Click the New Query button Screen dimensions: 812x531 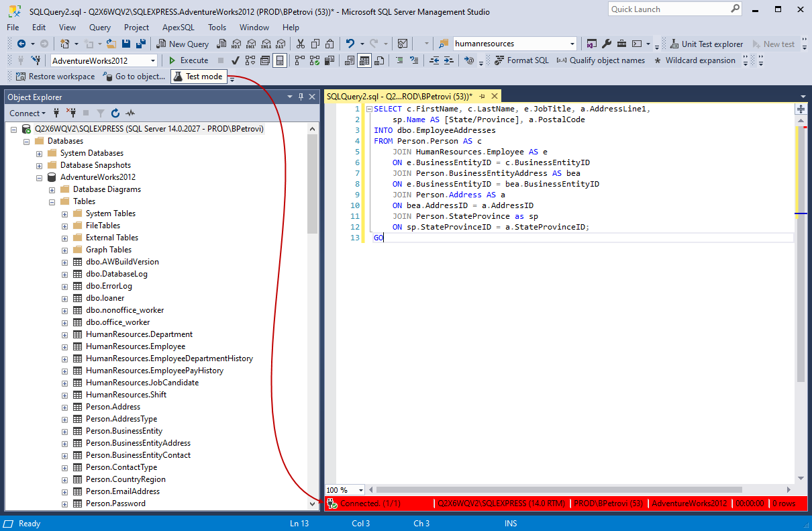tap(183, 44)
